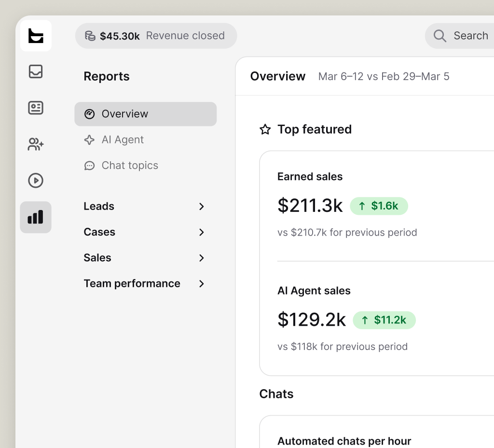The height and width of the screenshot is (448, 494).
Task: Click the star icon beside Top featured
Action: click(x=265, y=129)
